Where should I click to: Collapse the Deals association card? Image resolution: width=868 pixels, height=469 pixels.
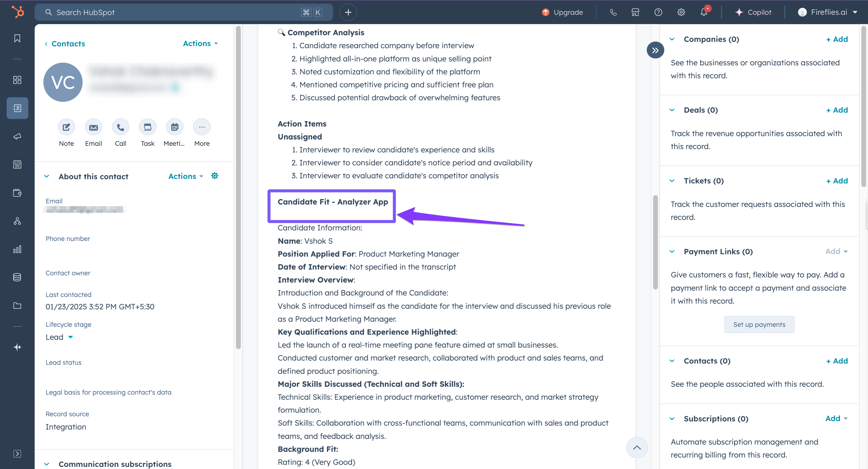(x=672, y=110)
